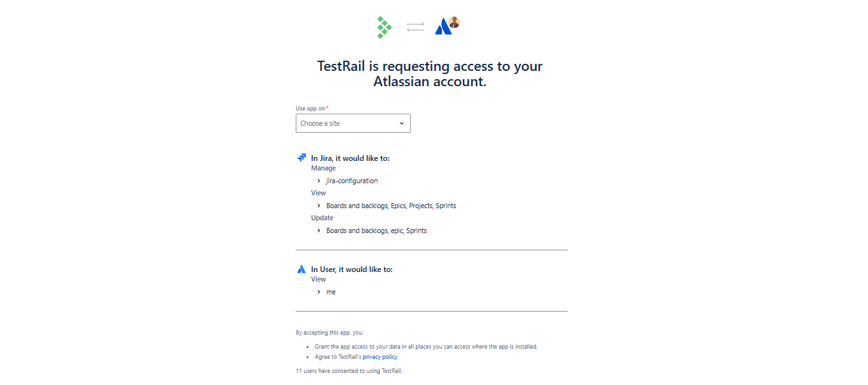
Task: Click the Atlassian logo at top
Action: [x=443, y=27]
